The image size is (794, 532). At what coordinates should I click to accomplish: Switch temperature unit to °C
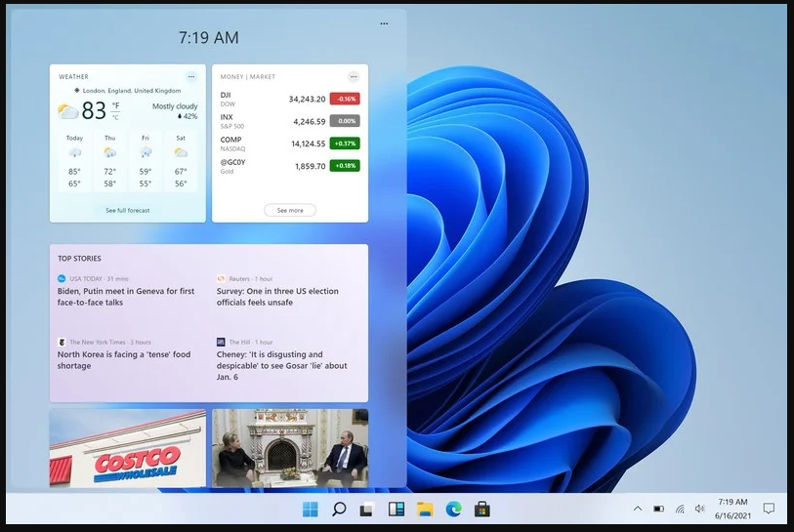115,117
